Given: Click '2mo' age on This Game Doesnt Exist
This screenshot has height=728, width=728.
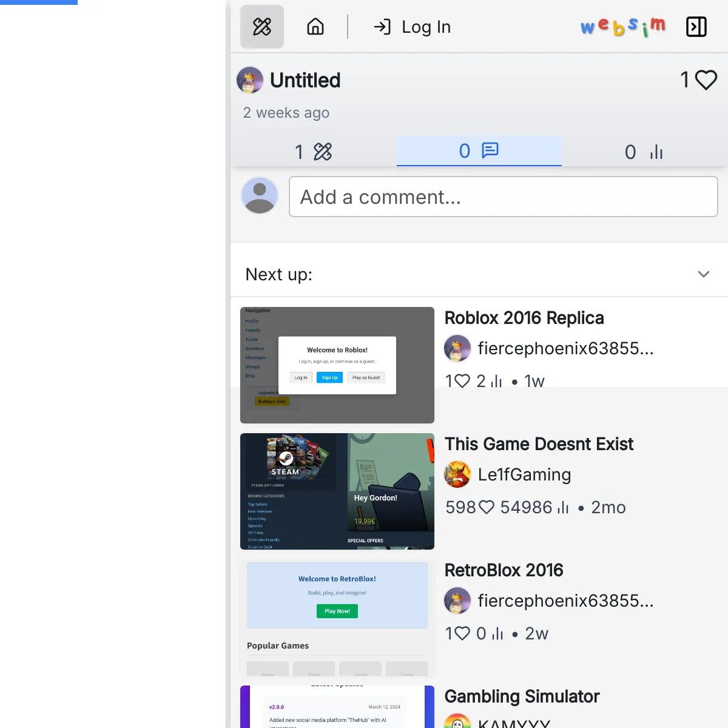Looking at the screenshot, I should click(x=608, y=507).
